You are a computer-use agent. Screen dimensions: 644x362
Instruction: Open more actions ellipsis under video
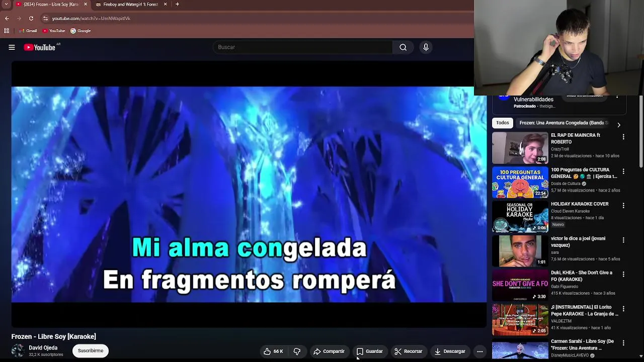click(x=480, y=351)
